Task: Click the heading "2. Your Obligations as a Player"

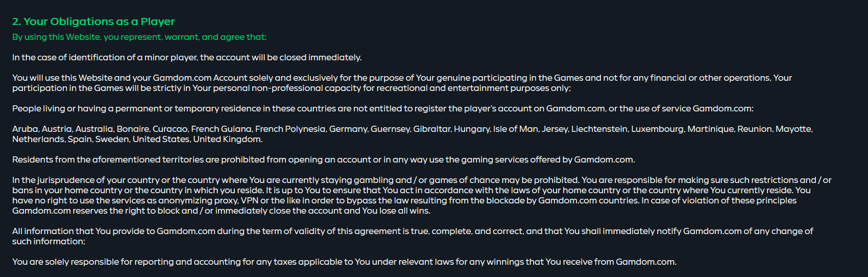Action: pyautogui.click(x=93, y=21)
